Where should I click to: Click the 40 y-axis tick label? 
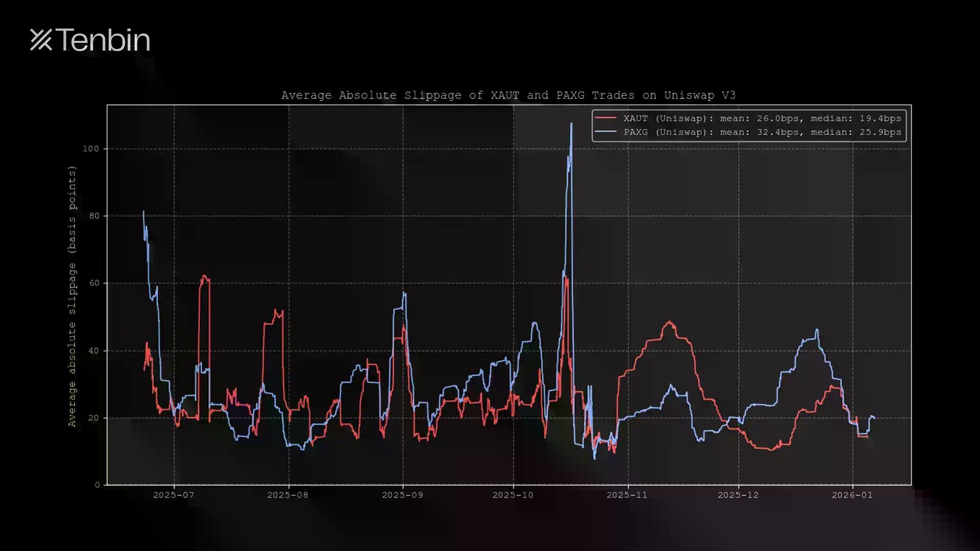pyautogui.click(x=94, y=351)
